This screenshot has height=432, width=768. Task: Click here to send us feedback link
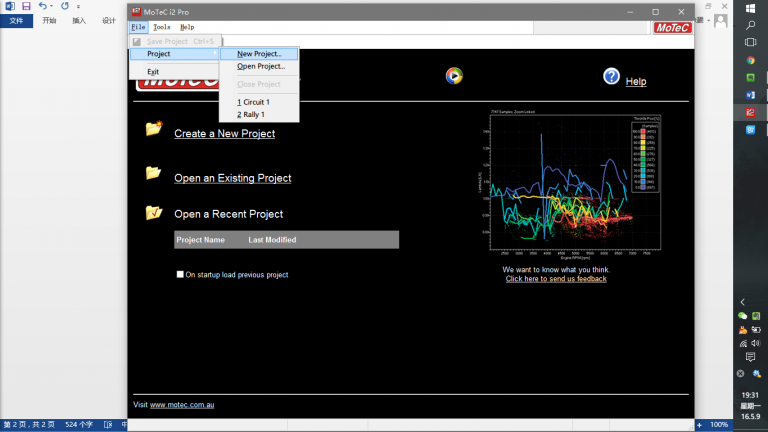pyautogui.click(x=556, y=279)
